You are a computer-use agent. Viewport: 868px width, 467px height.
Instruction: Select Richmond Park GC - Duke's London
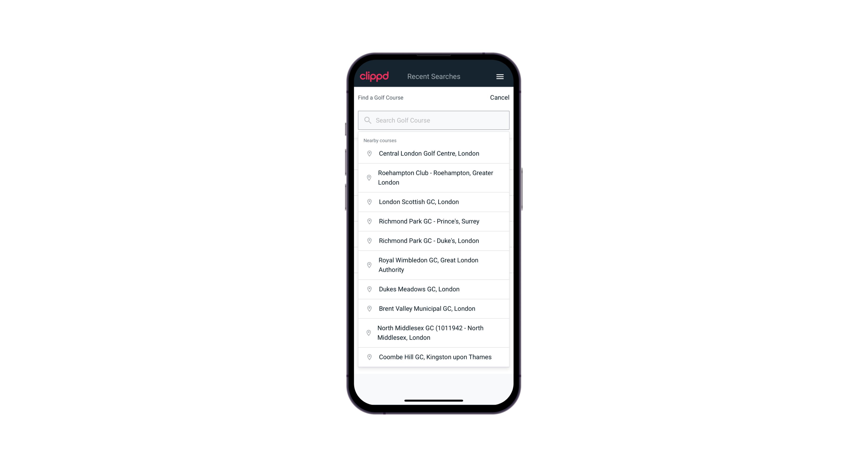point(434,240)
